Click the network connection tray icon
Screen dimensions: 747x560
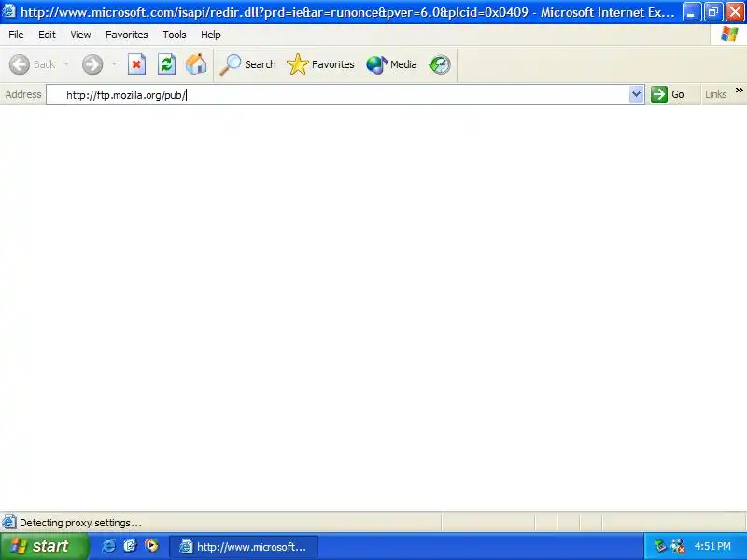[678, 546]
